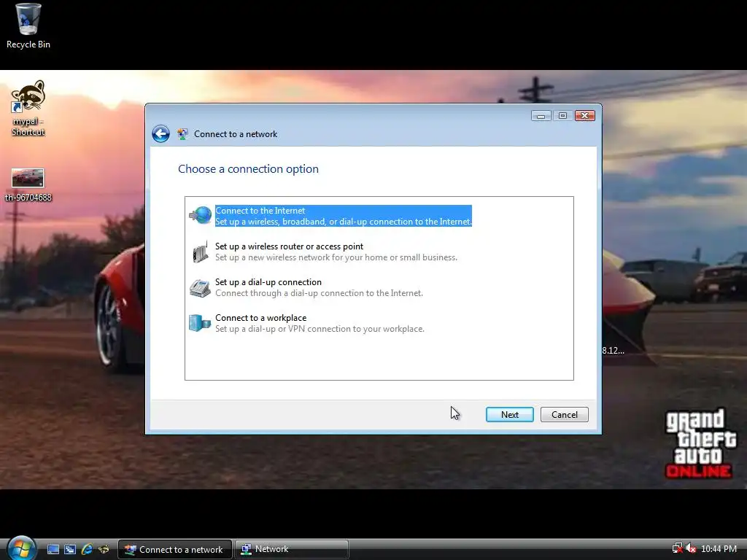Click the disconnected network tray icon

[677, 548]
